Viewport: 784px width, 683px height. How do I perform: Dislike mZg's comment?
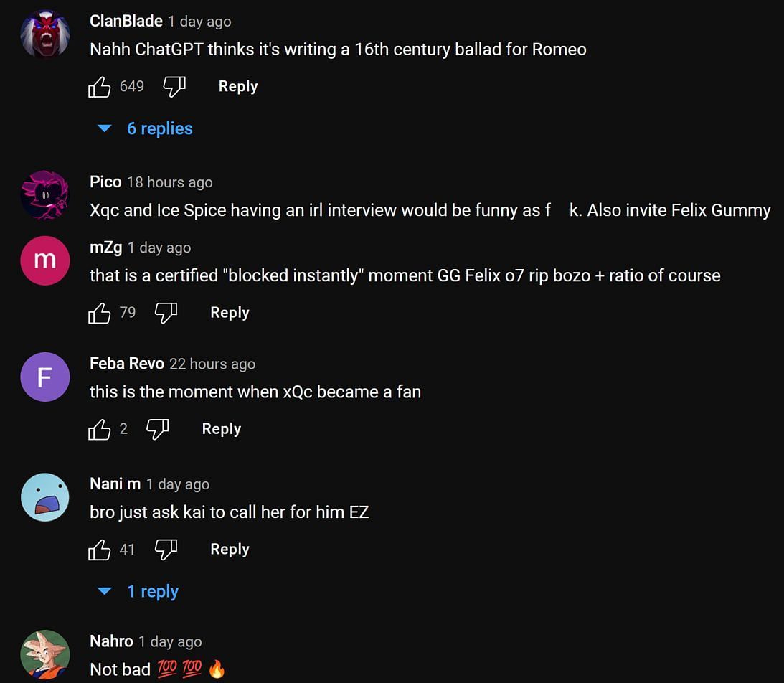[166, 313]
